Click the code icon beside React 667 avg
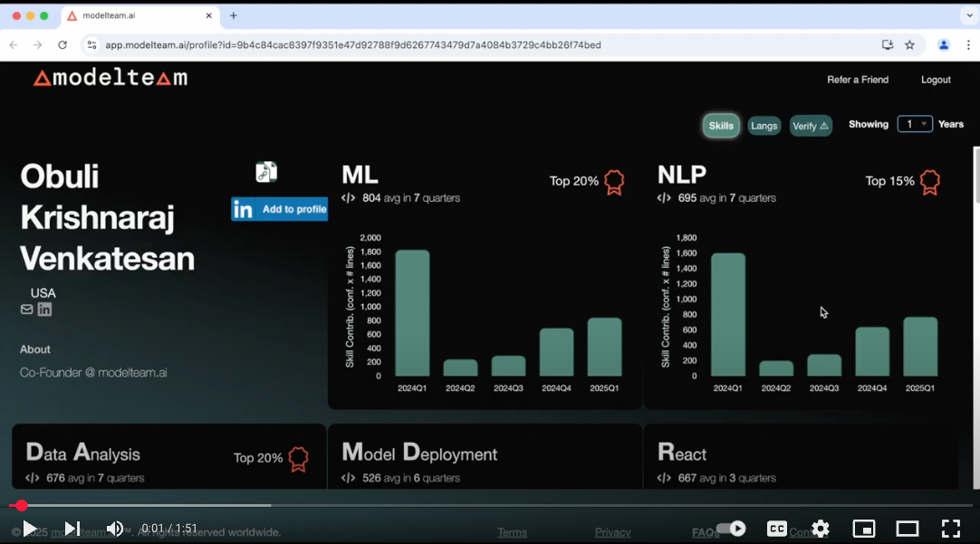Viewport: 980px width, 544px height. pos(664,478)
